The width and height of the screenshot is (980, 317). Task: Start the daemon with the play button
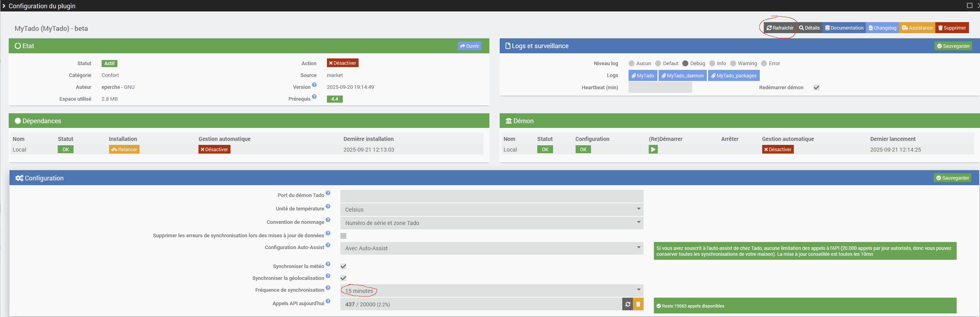click(653, 150)
